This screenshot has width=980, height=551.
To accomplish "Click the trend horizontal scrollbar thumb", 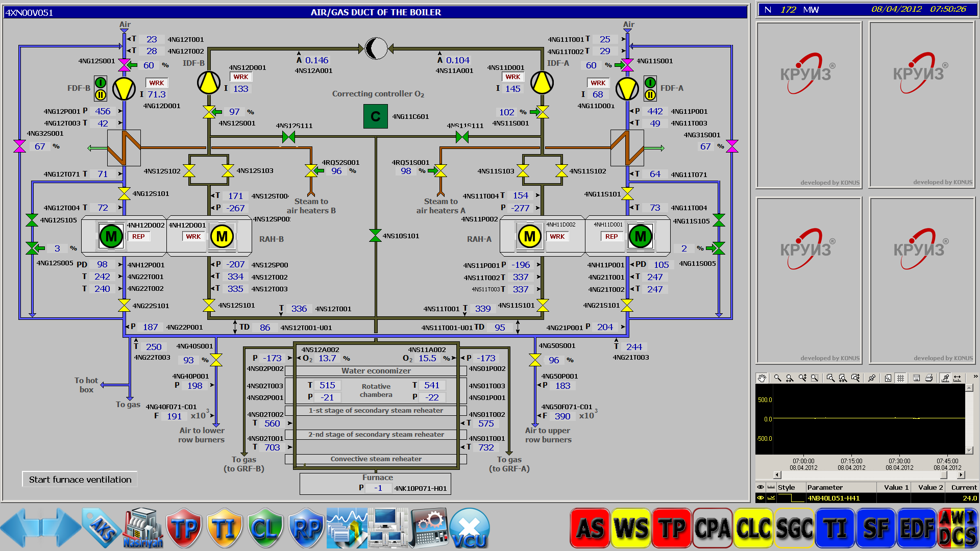I will (x=944, y=475).
